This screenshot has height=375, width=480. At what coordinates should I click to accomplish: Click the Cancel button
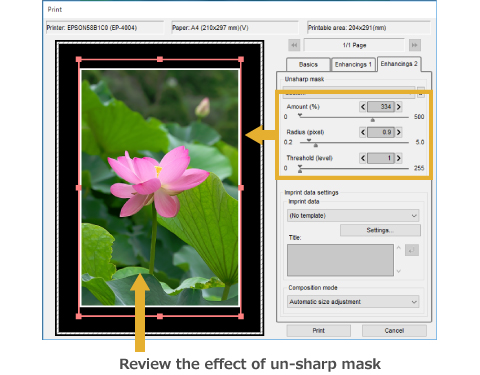pos(394,331)
